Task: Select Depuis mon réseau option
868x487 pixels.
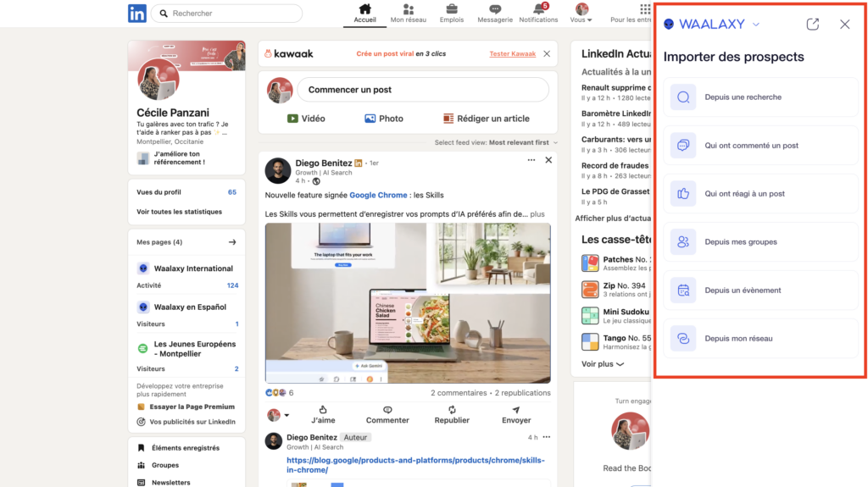Action: tap(760, 338)
